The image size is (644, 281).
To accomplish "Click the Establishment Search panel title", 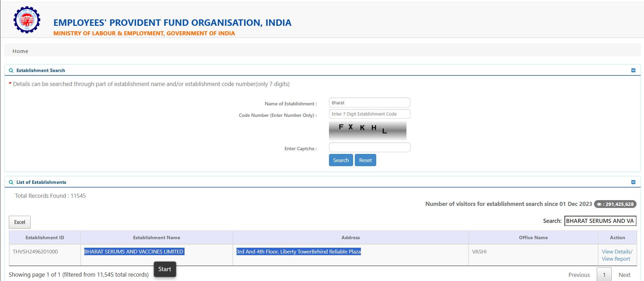I will [x=41, y=70].
